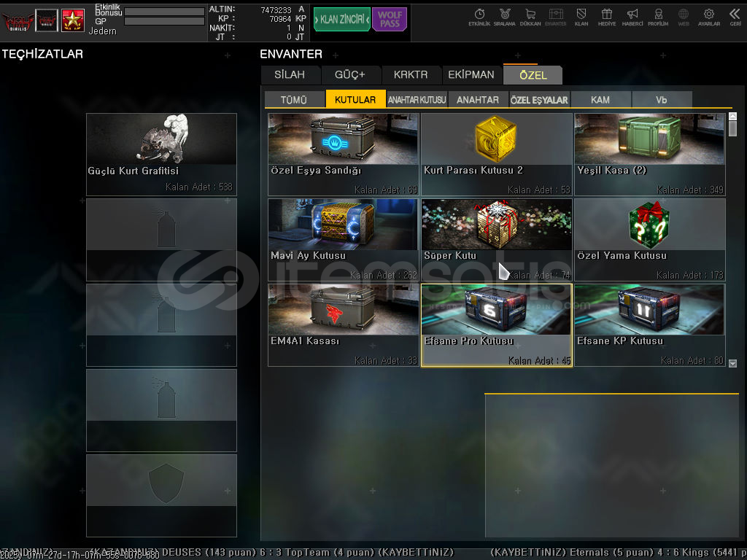Open the Vb sub-tab
Screen dimensions: 747x560
tap(661, 100)
